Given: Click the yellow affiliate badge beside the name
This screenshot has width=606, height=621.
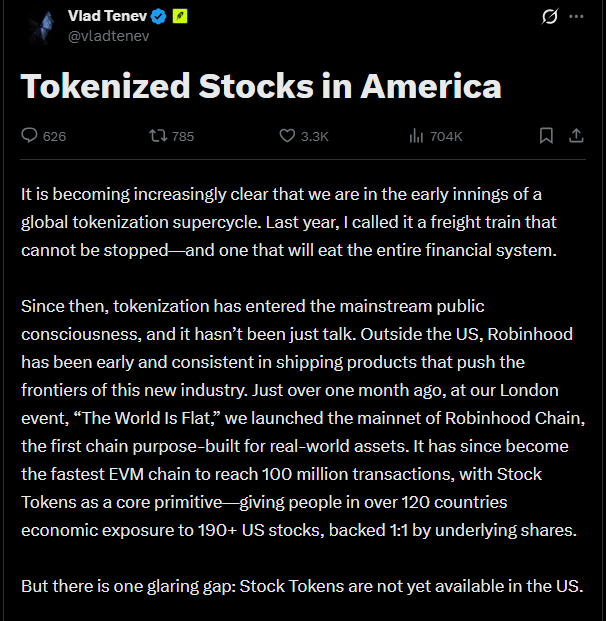Looking at the screenshot, I should pos(180,16).
